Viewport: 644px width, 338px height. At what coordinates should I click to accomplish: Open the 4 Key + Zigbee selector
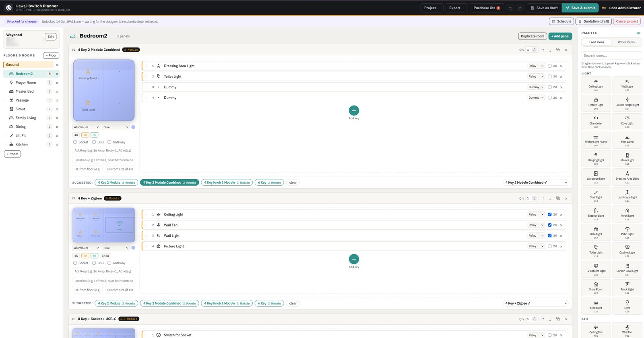click(x=535, y=303)
